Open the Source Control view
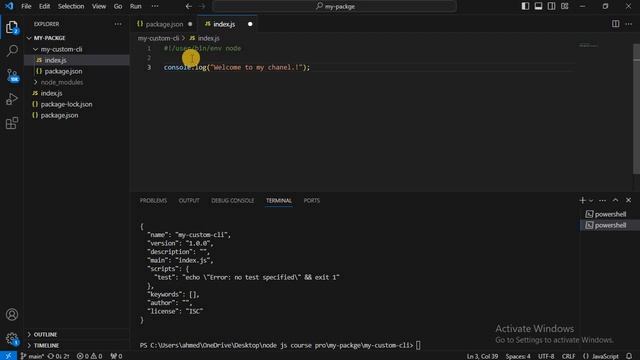 pos(12,76)
